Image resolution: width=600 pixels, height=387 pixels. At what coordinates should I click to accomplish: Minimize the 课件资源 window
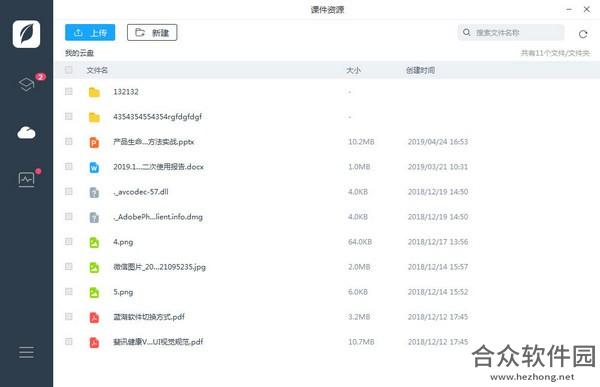click(x=569, y=9)
